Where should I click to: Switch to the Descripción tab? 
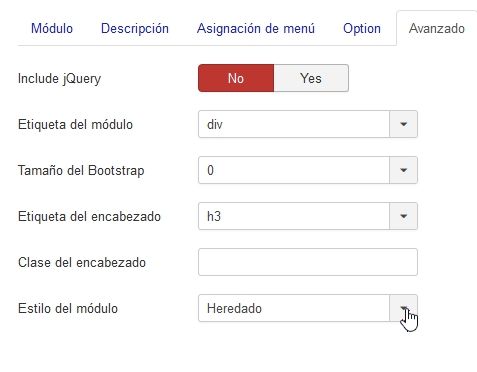[x=135, y=28]
